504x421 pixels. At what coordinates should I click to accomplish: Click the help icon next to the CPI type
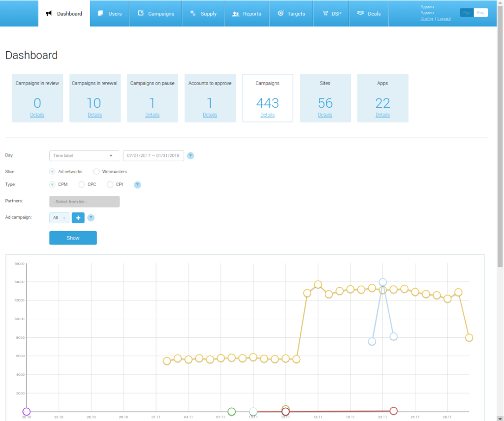(x=137, y=184)
